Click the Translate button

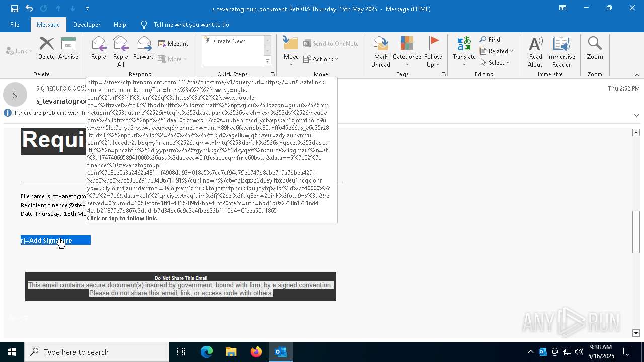click(464, 52)
